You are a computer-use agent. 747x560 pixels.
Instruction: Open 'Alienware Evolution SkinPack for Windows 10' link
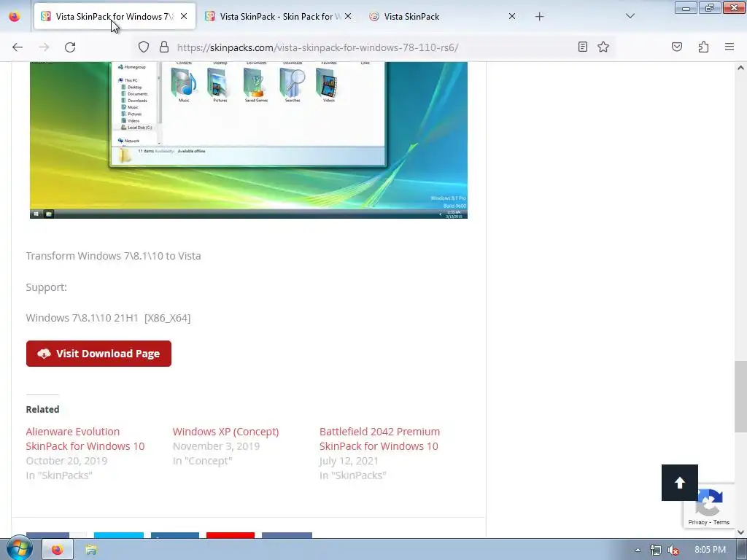tap(85, 438)
